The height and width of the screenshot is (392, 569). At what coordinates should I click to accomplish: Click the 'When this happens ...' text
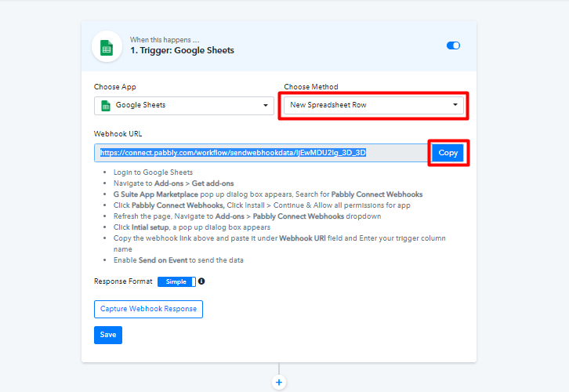click(x=165, y=39)
